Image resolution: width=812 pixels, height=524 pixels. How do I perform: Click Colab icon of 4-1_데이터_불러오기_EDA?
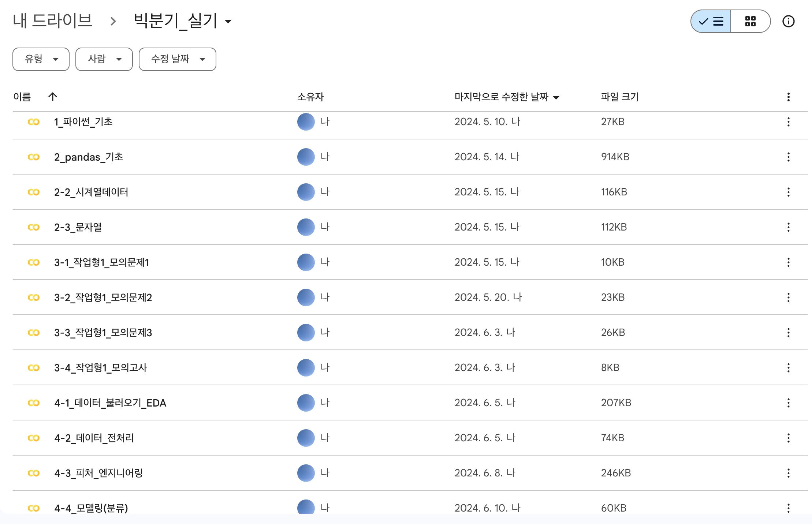coord(34,403)
